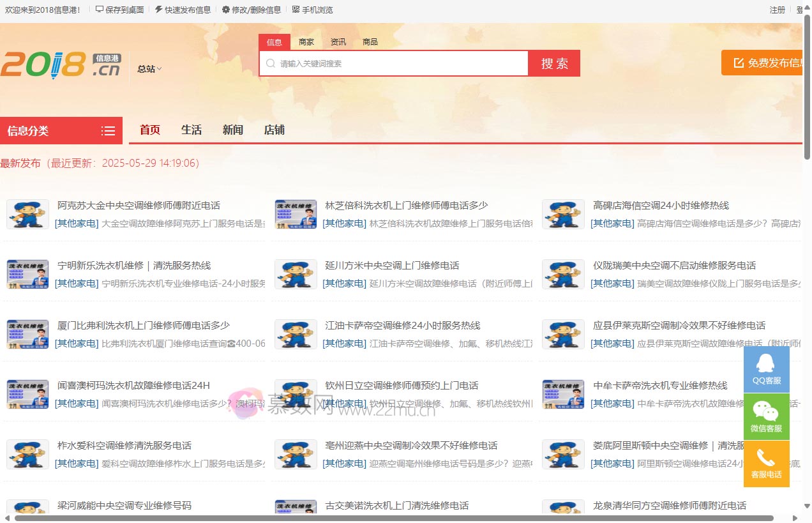812x523 pixels.
Task: Open the 微信客服 WeChat icon
Action: tap(766, 411)
